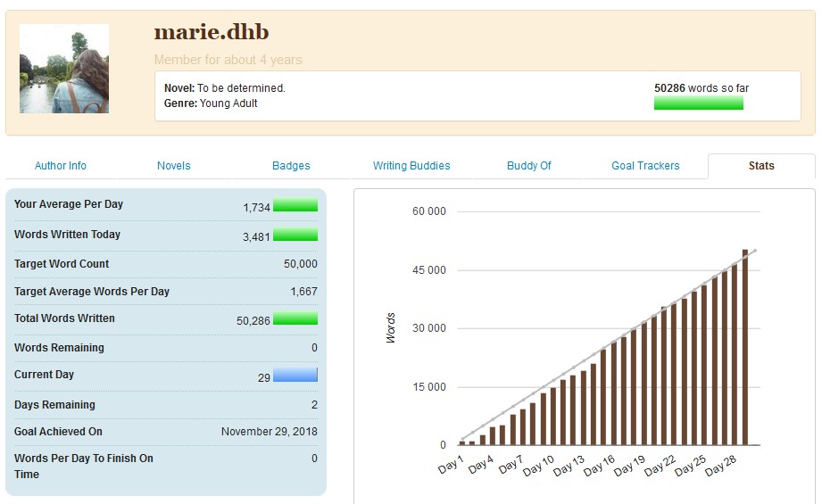Image resolution: width=822 pixels, height=504 pixels.
Task: Click the 50,000 target word count value
Action: pos(301,264)
